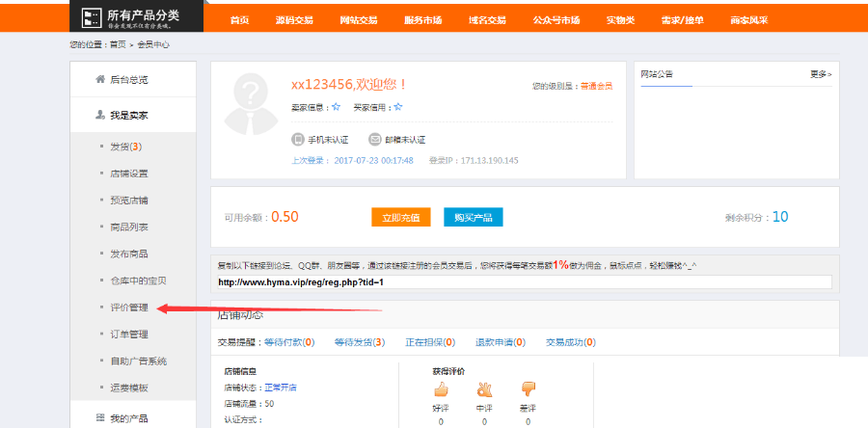
Task: Click the 差评 thumbs-down icon
Action: (529, 389)
